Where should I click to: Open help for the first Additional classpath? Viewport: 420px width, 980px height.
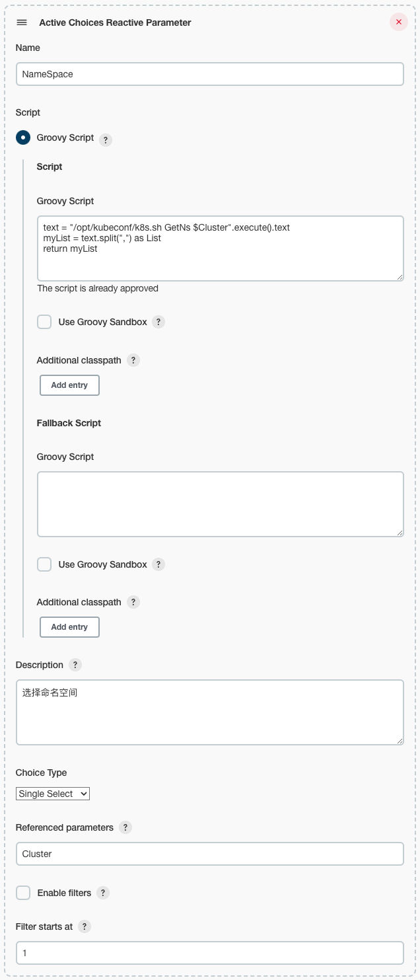(x=133, y=360)
